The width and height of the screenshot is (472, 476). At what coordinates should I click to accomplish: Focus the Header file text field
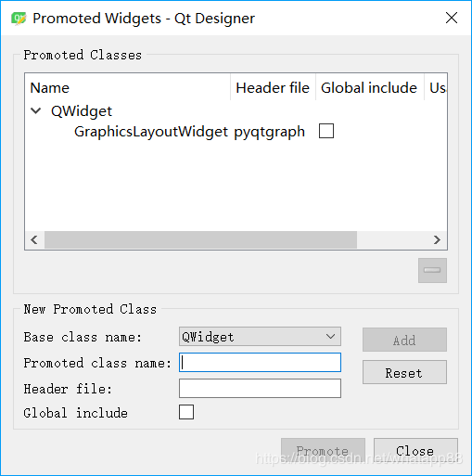[x=260, y=389]
